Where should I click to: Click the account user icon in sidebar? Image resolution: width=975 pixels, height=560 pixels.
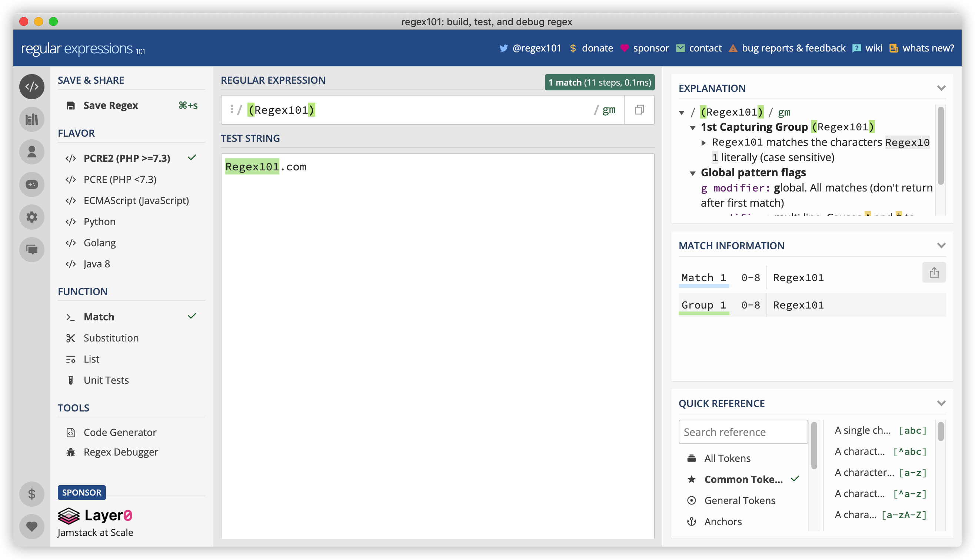click(31, 152)
